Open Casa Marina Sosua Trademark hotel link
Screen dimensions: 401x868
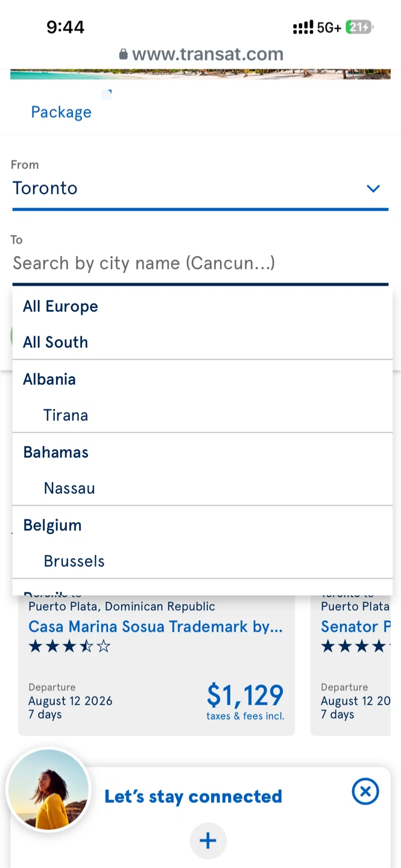pyautogui.click(x=156, y=627)
